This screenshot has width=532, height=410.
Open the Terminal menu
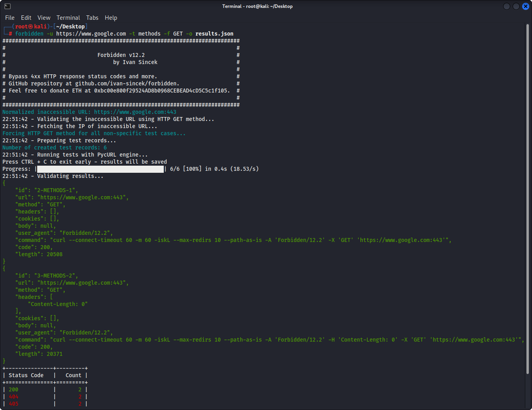pyautogui.click(x=68, y=18)
